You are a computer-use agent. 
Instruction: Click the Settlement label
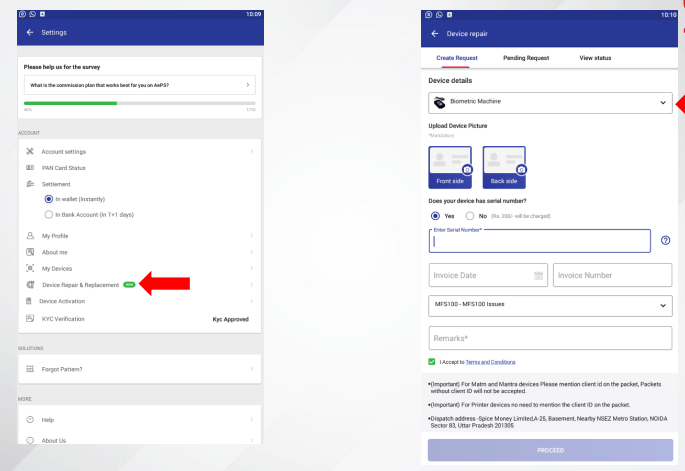(56, 184)
